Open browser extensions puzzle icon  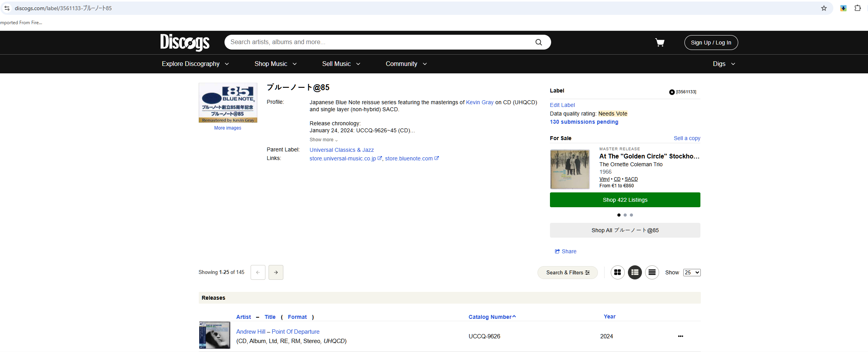857,8
